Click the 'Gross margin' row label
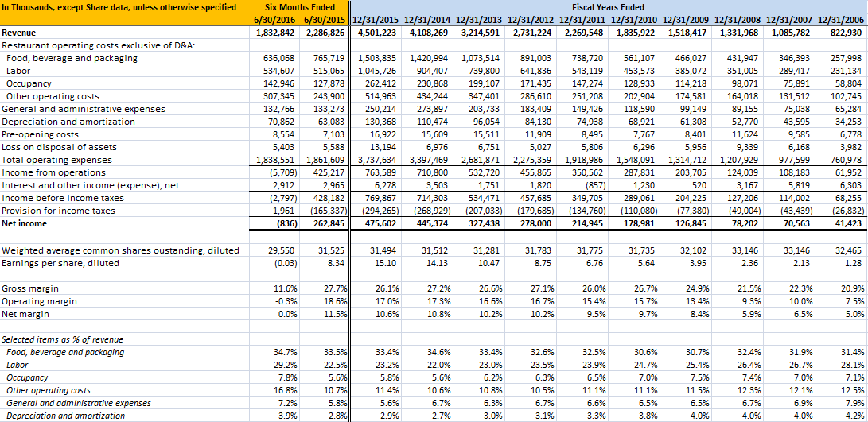Image resolution: width=868 pixels, height=422 pixels. click(30, 288)
